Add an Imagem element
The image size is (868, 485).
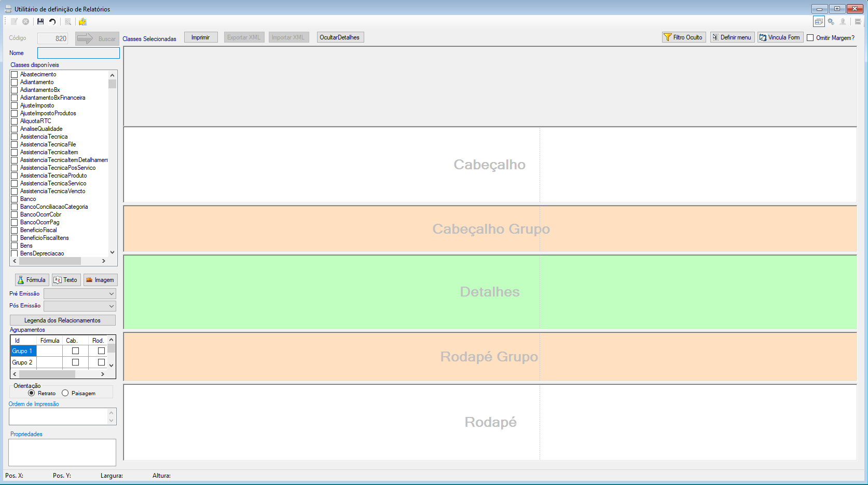click(x=101, y=280)
